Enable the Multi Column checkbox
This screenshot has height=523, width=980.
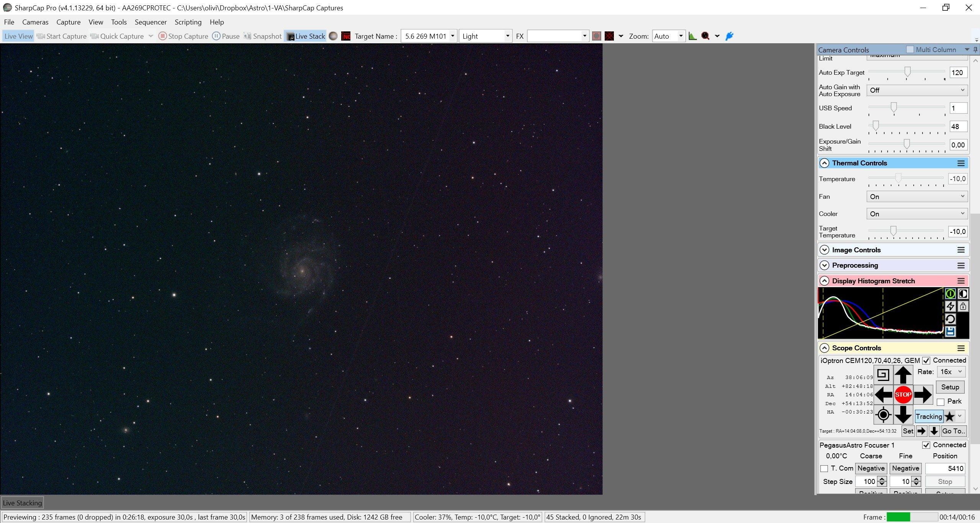click(910, 49)
